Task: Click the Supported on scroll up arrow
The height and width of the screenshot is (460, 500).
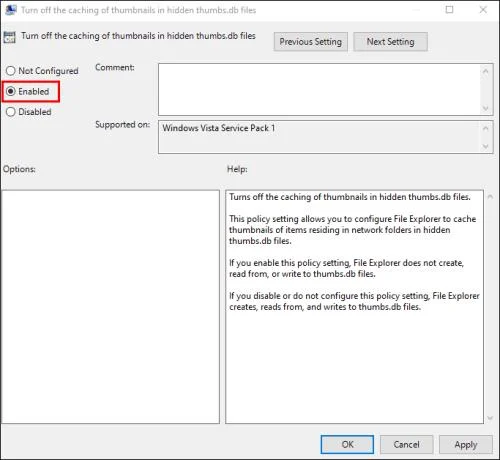Action: [486, 128]
